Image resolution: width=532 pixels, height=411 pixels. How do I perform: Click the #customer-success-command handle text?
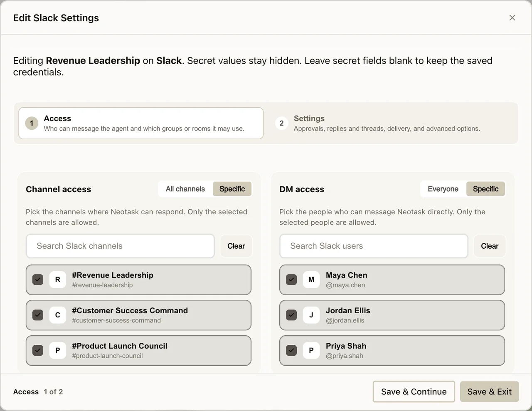[116, 320]
